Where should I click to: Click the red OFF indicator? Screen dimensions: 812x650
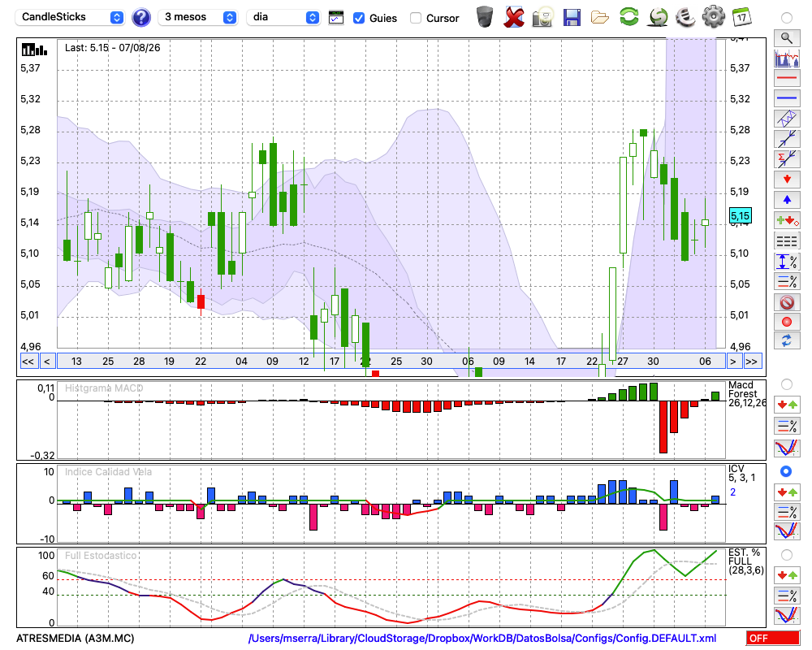click(773, 638)
